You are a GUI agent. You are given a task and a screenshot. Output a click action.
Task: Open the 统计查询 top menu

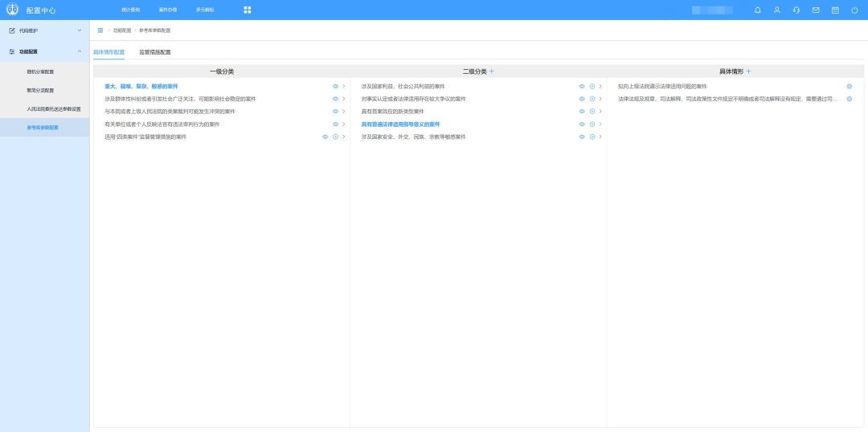point(130,10)
